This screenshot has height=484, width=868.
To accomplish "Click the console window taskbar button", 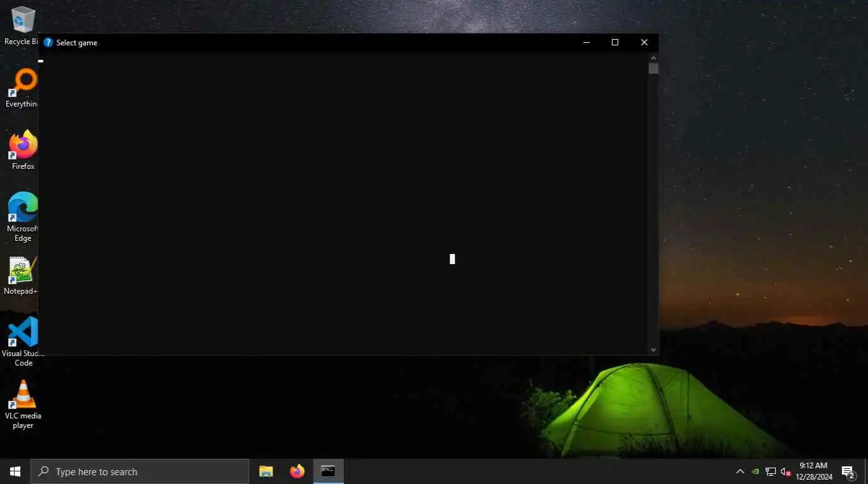I will click(328, 471).
